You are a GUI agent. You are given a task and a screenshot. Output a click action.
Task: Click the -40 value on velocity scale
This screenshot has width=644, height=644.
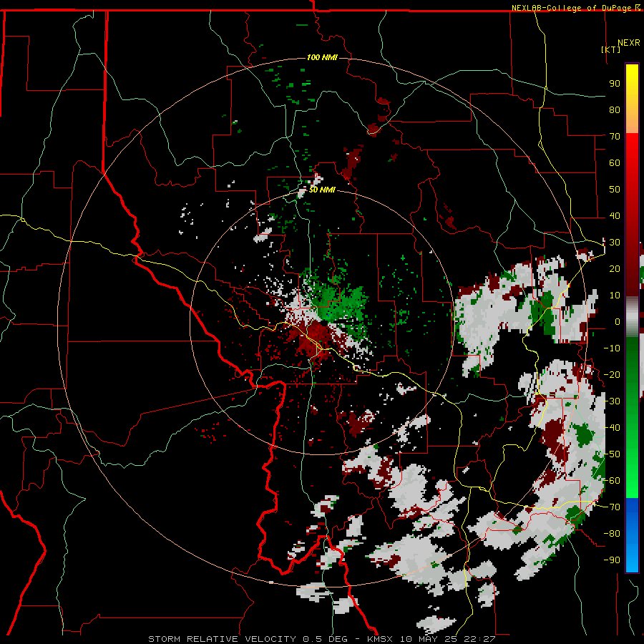click(612, 428)
